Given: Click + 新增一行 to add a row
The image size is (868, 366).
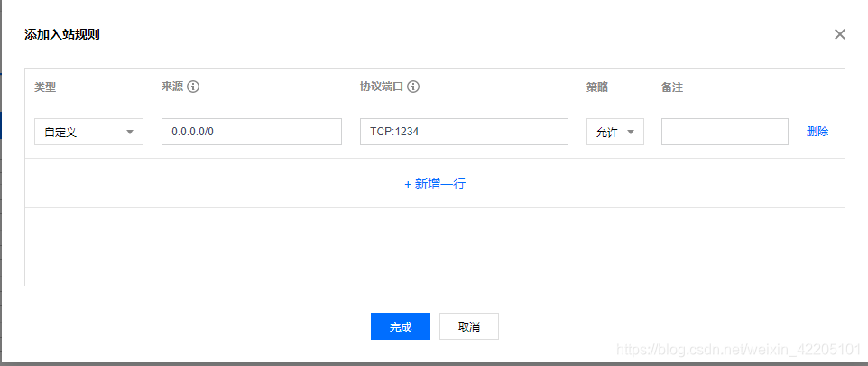Looking at the screenshot, I should 435,184.
